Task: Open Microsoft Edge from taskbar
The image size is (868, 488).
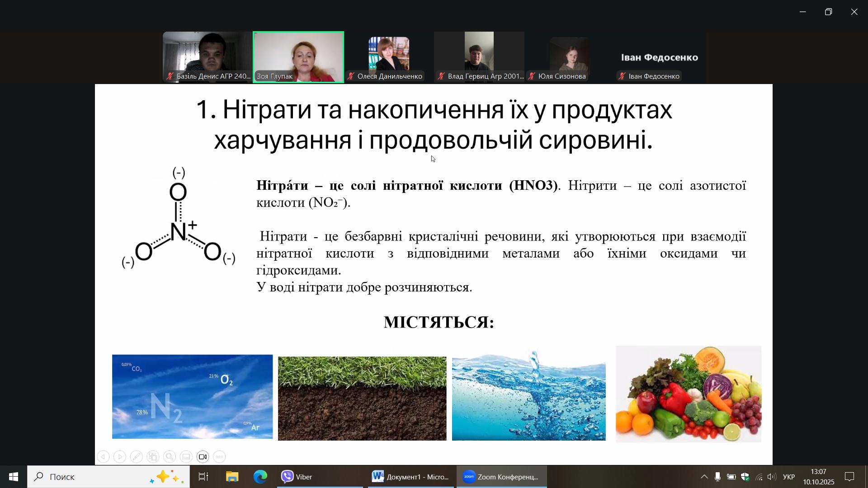Action: (x=260, y=477)
